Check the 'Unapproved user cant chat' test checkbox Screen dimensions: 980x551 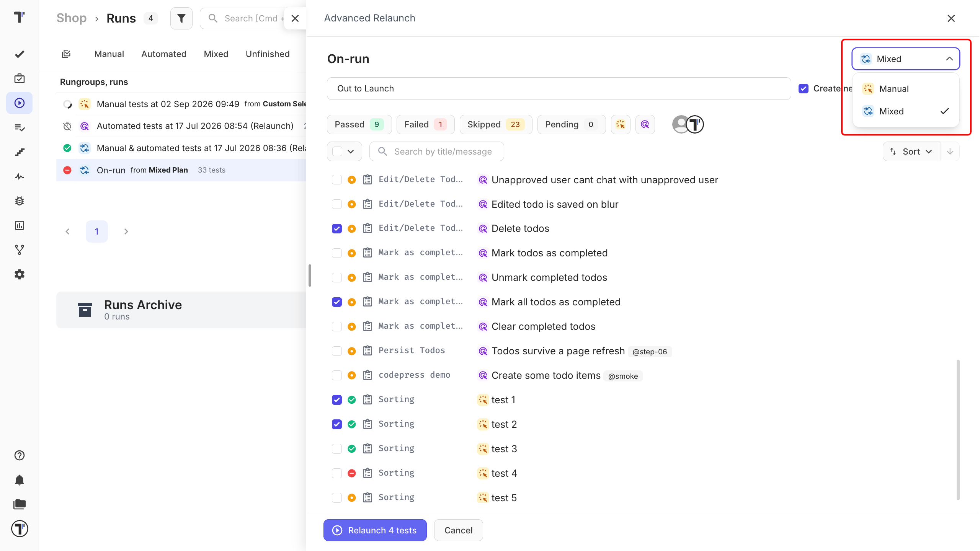337,180
